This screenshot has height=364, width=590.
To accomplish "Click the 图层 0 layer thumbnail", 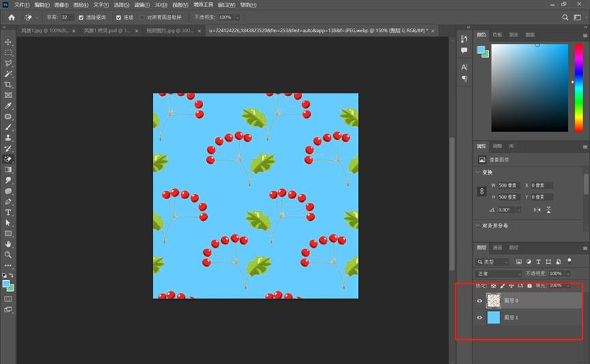I will 493,301.
